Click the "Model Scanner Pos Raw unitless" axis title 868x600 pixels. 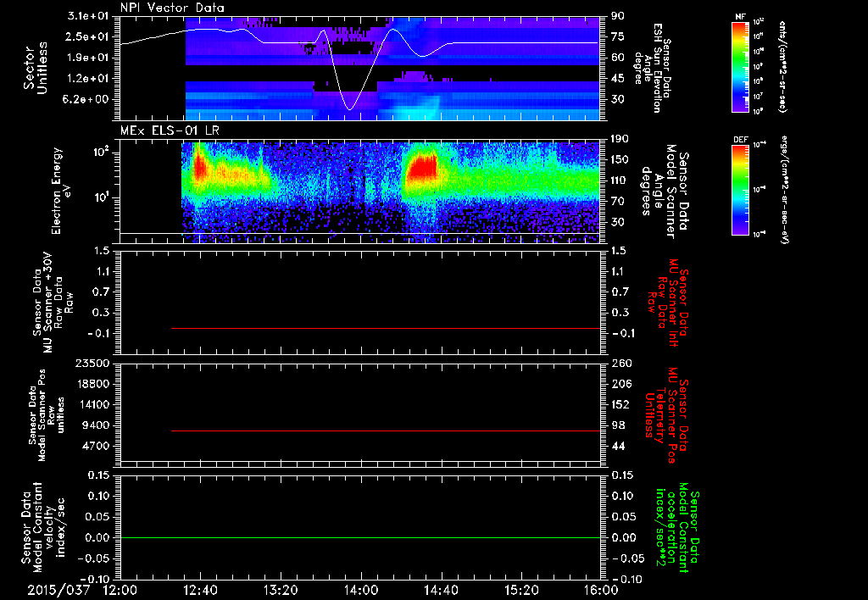(47, 415)
